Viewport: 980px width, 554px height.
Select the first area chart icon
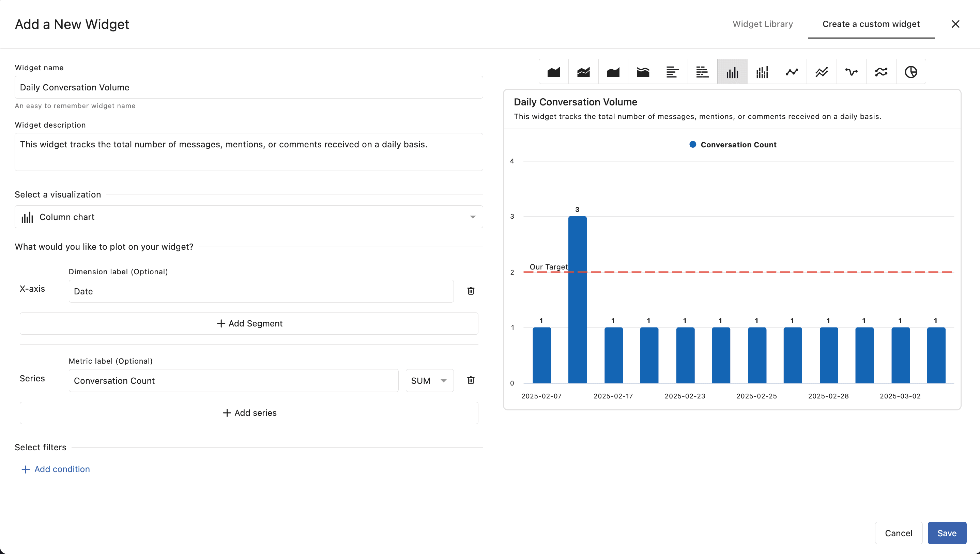[553, 72]
